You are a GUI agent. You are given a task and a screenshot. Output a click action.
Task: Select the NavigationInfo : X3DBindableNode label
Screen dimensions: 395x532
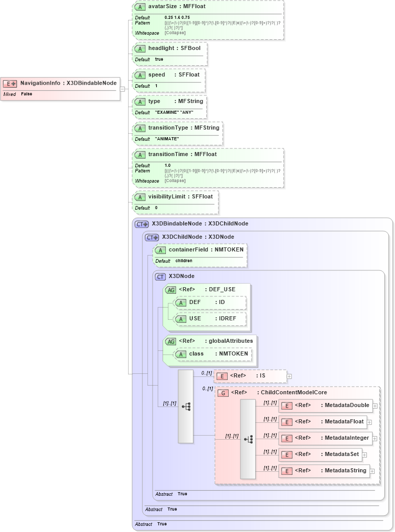click(68, 83)
